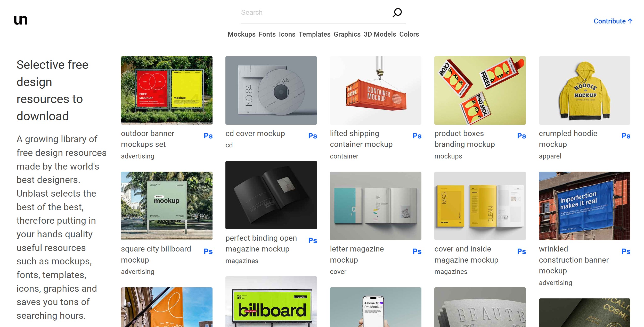The image size is (644, 327).
Task: Click 'outdoor banner mockups set' title link
Action: [x=148, y=139]
